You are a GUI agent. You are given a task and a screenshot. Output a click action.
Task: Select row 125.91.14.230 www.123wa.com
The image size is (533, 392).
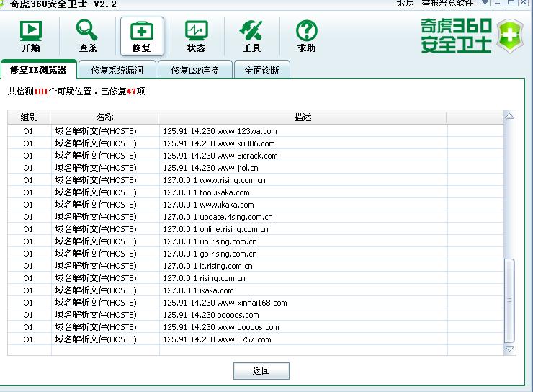[x=256, y=131]
